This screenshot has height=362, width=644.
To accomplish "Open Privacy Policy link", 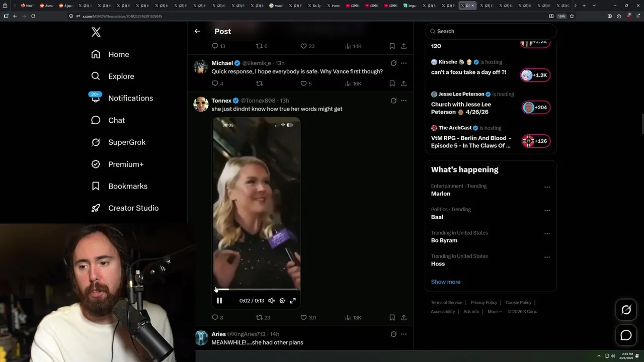I will click(x=484, y=303).
